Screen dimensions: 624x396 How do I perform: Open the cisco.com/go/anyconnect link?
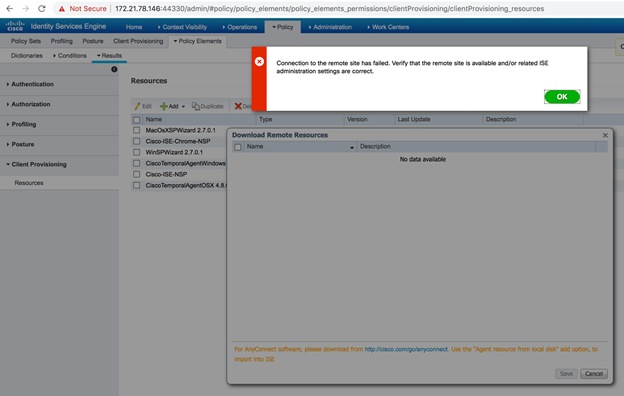click(x=406, y=349)
